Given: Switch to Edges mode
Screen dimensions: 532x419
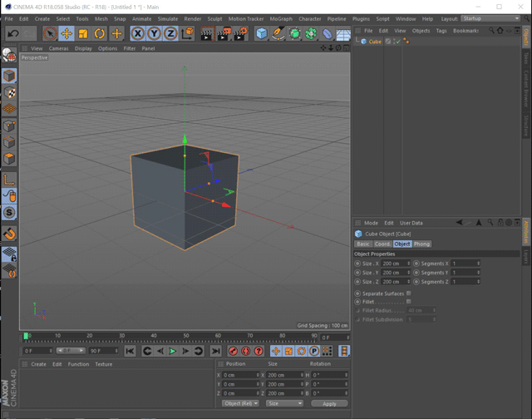Looking at the screenshot, I should point(9,142).
